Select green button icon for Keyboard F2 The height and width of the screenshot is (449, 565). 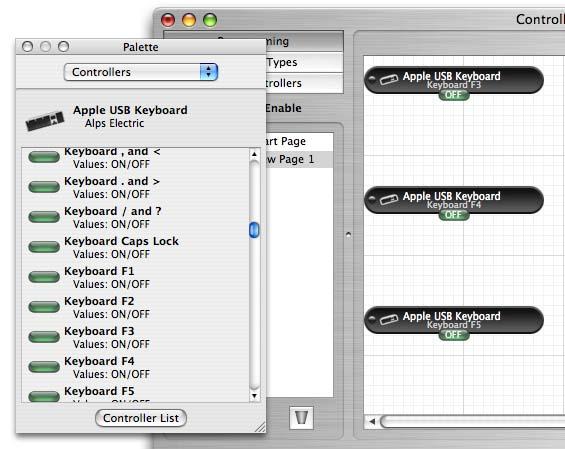(x=44, y=307)
